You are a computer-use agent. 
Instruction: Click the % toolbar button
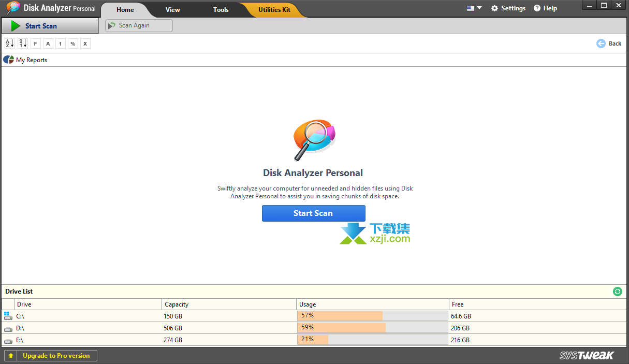[73, 43]
